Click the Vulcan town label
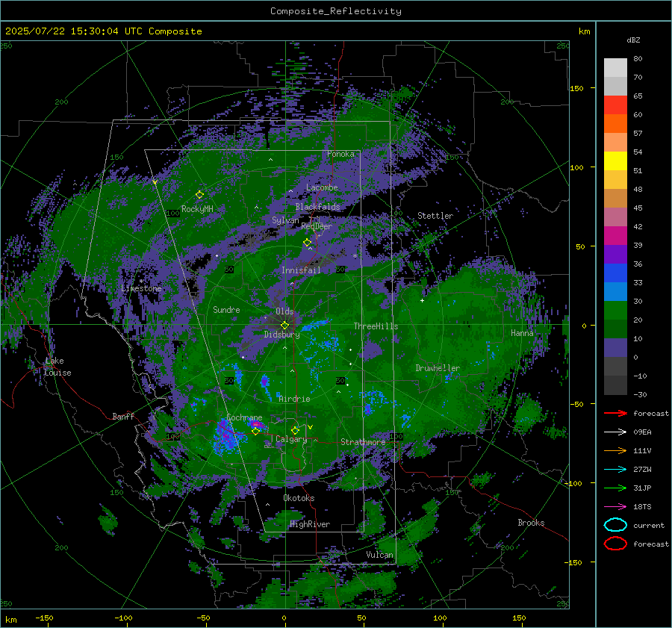Image resolution: width=672 pixels, height=628 pixels. [380, 555]
